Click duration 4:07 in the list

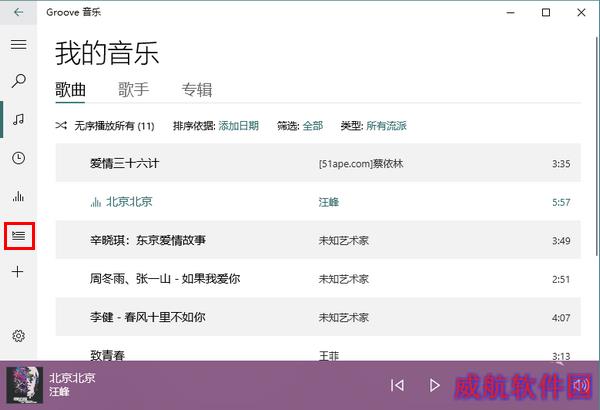pyautogui.click(x=561, y=318)
